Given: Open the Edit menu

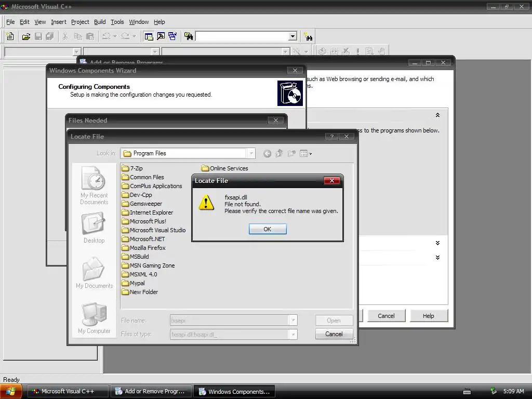Looking at the screenshot, I should point(24,22).
